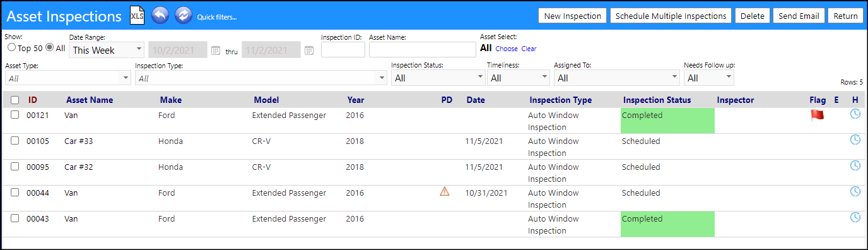Sort by the Flag column header

coord(818,100)
